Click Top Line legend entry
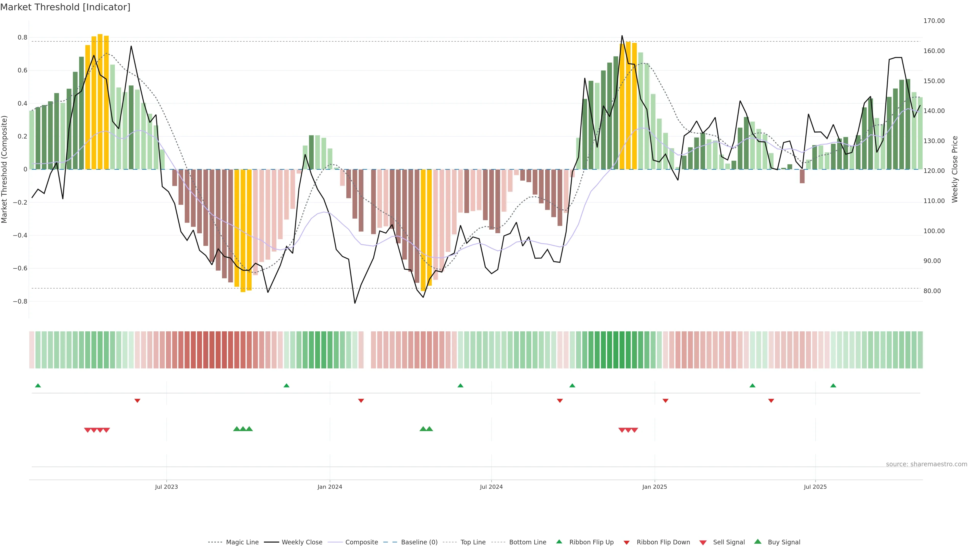The width and height of the screenshot is (980, 551). pyautogui.click(x=473, y=542)
